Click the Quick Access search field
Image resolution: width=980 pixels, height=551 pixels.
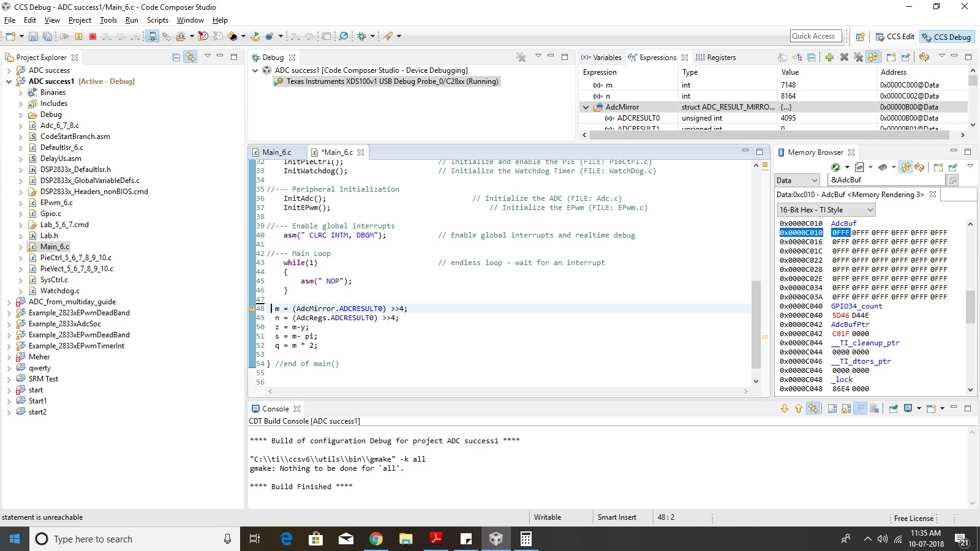tap(816, 36)
